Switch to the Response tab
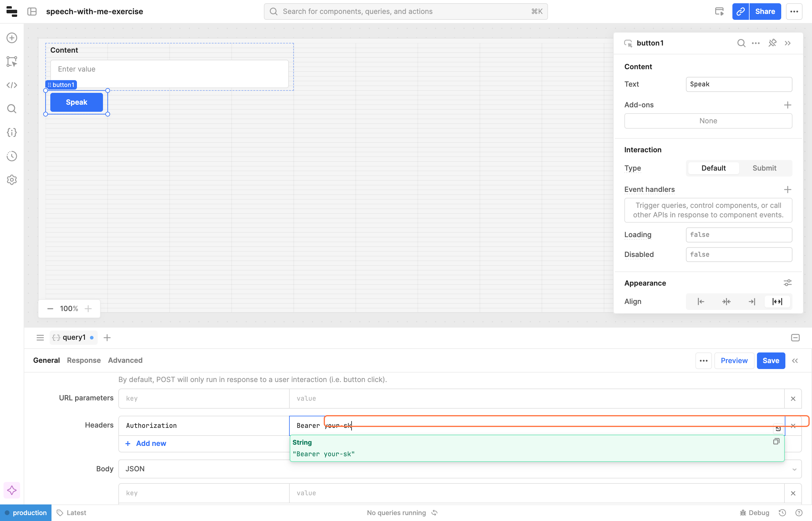 pos(84,360)
